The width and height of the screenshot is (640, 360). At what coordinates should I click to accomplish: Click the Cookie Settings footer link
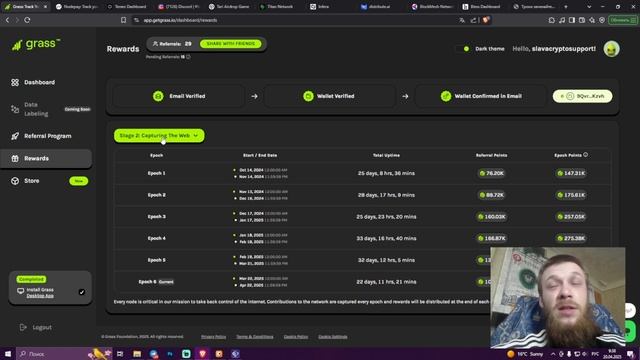click(x=333, y=337)
